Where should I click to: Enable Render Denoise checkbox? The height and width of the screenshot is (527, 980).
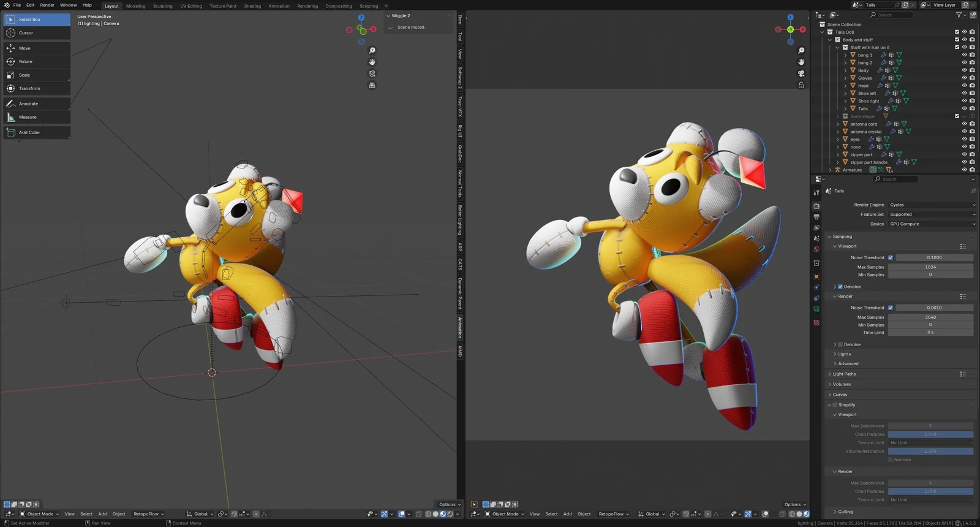point(840,345)
